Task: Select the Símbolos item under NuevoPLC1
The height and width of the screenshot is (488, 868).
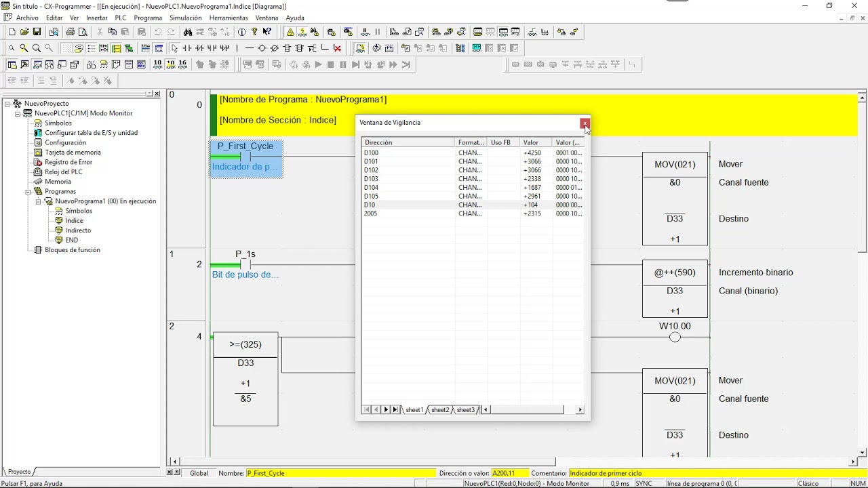Action: tap(58, 123)
